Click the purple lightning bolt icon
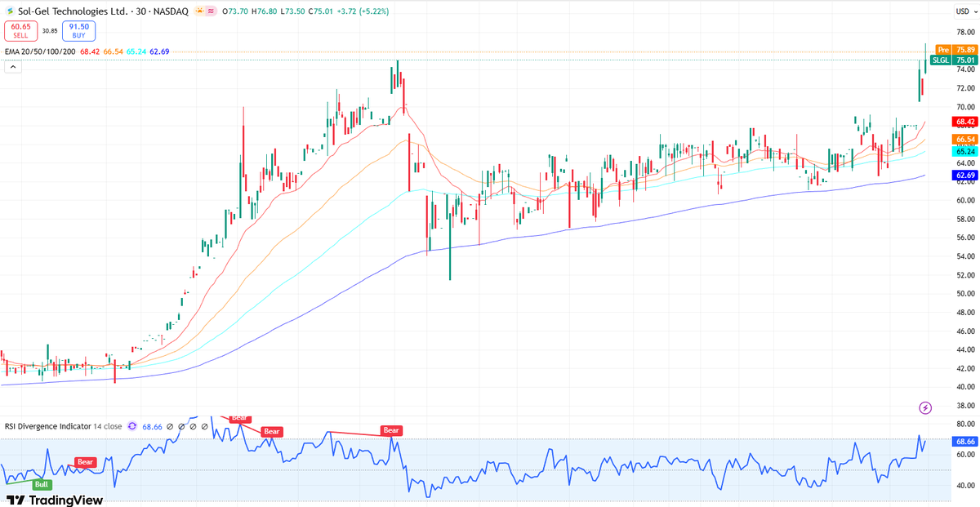Image resolution: width=980 pixels, height=507 pixels. tap(925, 407)
